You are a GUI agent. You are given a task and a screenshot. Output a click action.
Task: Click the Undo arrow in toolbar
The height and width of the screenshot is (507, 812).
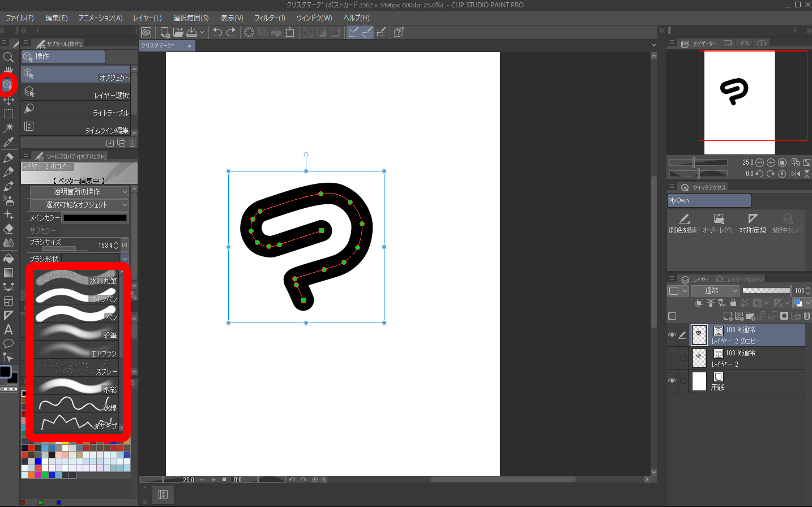217,32
